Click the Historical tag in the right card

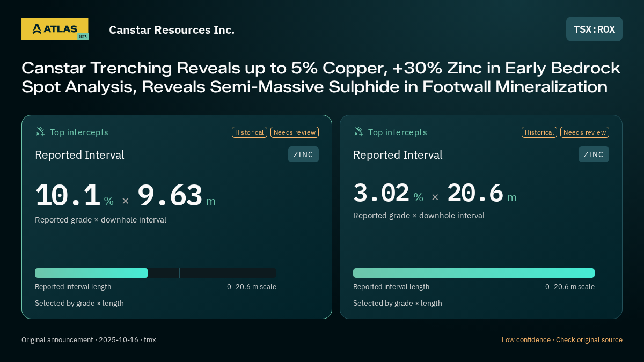539,132
